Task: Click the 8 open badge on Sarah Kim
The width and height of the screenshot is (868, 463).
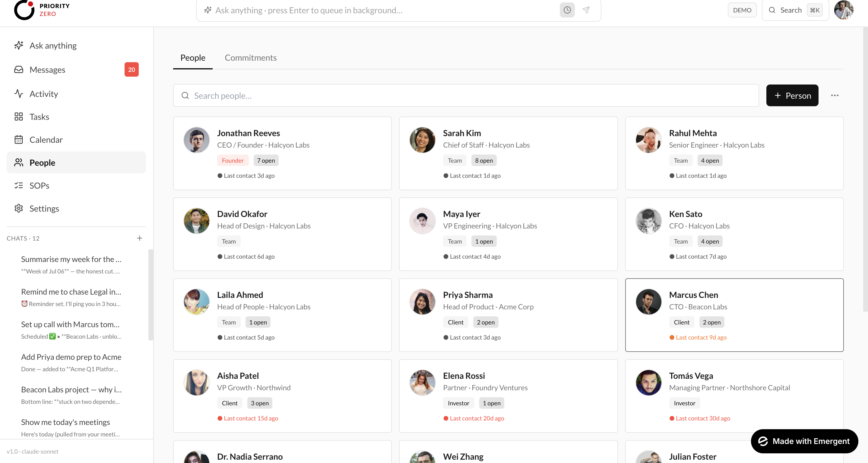Action: click(x=484, y=161)
